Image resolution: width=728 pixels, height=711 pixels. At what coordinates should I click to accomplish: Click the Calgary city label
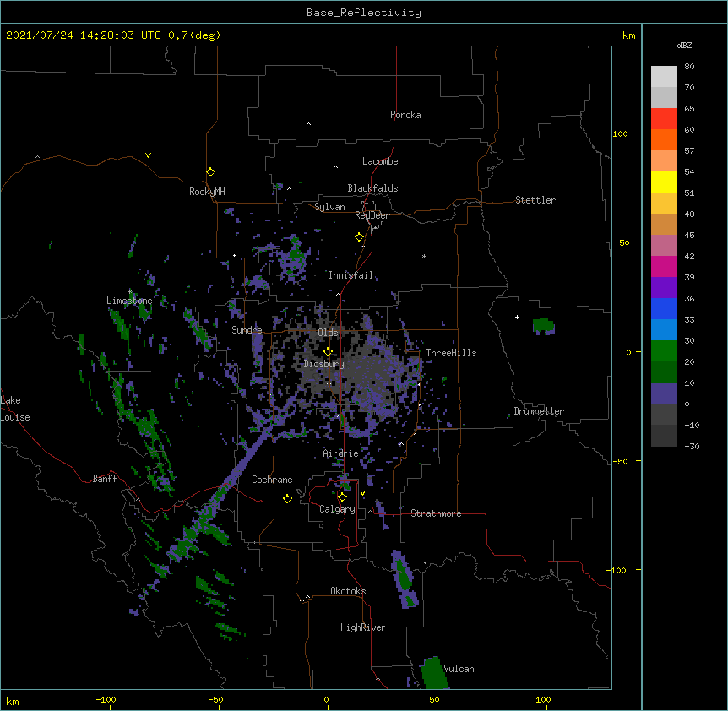click(x=337, y=509)
